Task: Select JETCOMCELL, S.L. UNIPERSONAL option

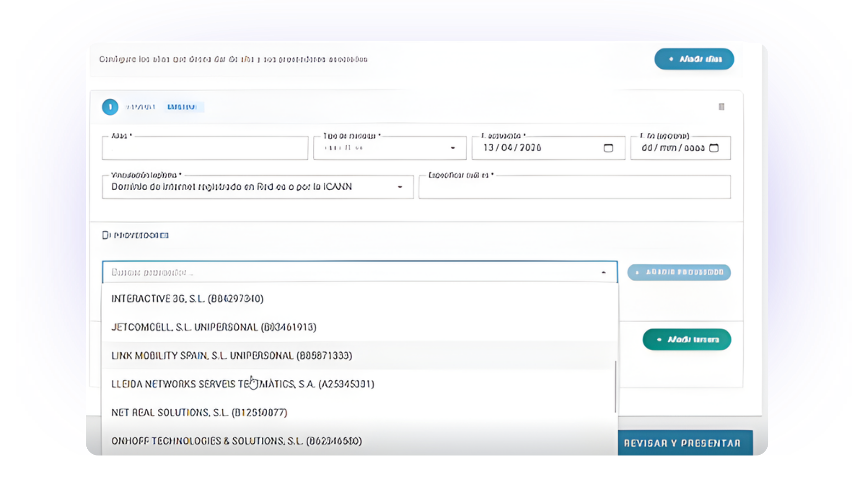Action: pyautogui.click(x=360, y=327)
